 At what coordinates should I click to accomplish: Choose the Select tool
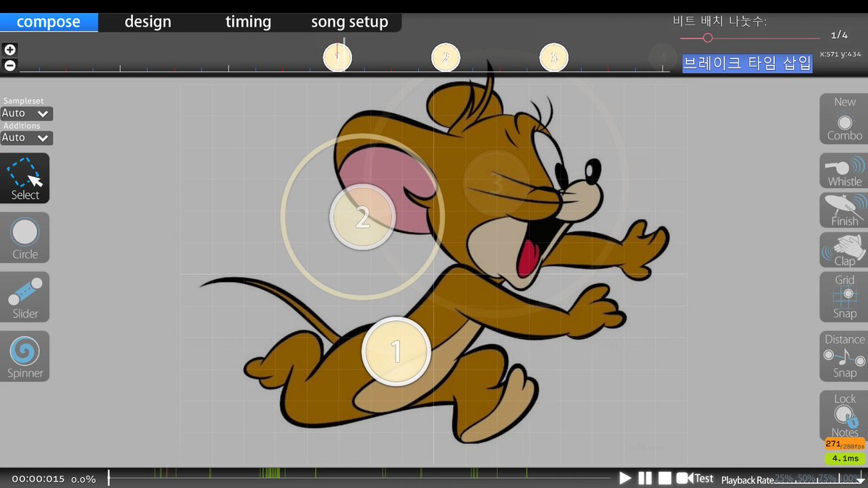[x=25, y=178]
